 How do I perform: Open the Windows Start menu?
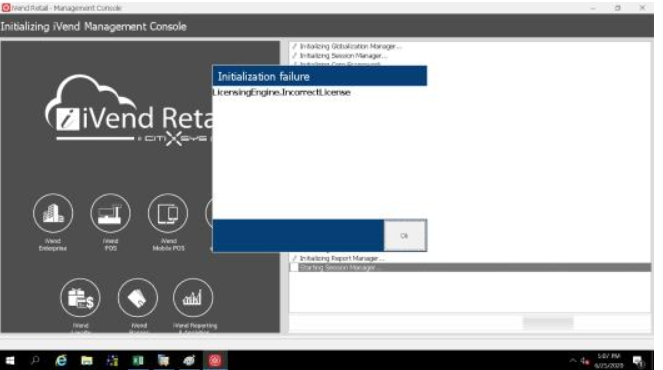[x=10, y=361]
